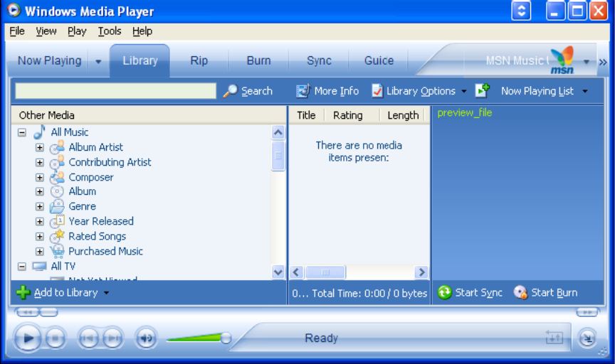Click tree scrollbar down arrow
The height and width of the screenshot is (364, 615).
coord(278,272)
